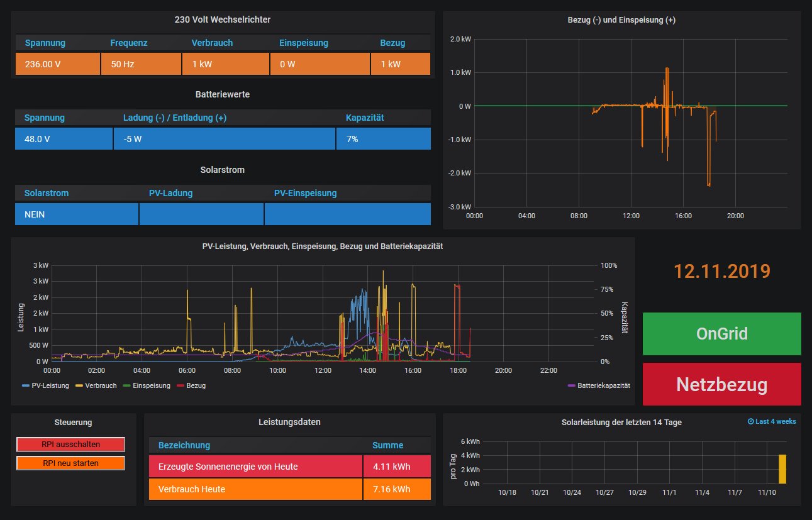Click the green OnGrid status panel
This screenshot has height=520, width=812.
tap(721, 333)
